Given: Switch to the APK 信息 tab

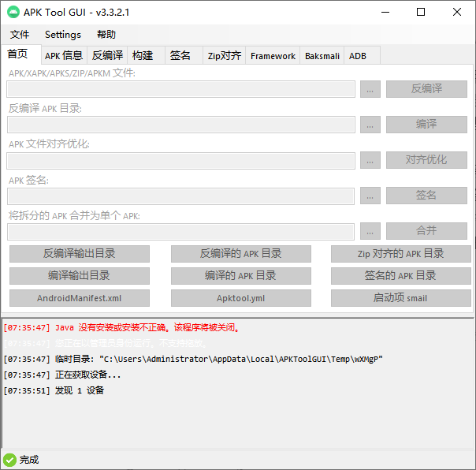Looking at the screenshot, I should [x=64, y=56].
